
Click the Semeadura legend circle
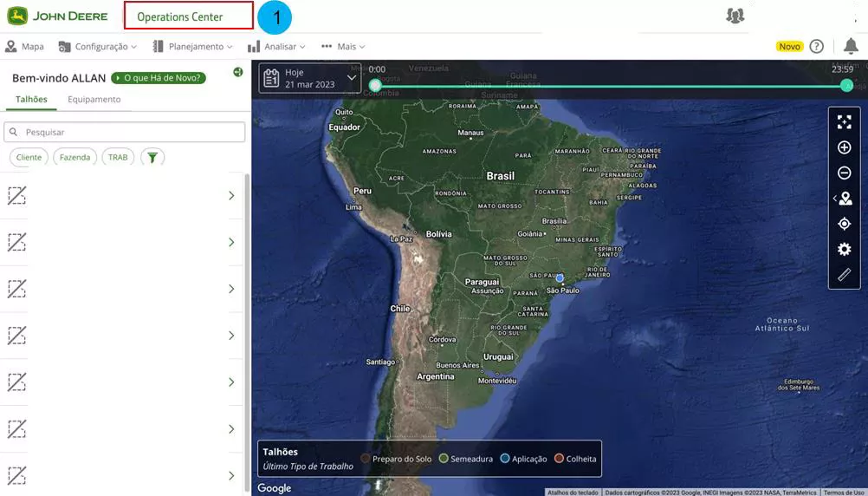click(x=444, y=459)
